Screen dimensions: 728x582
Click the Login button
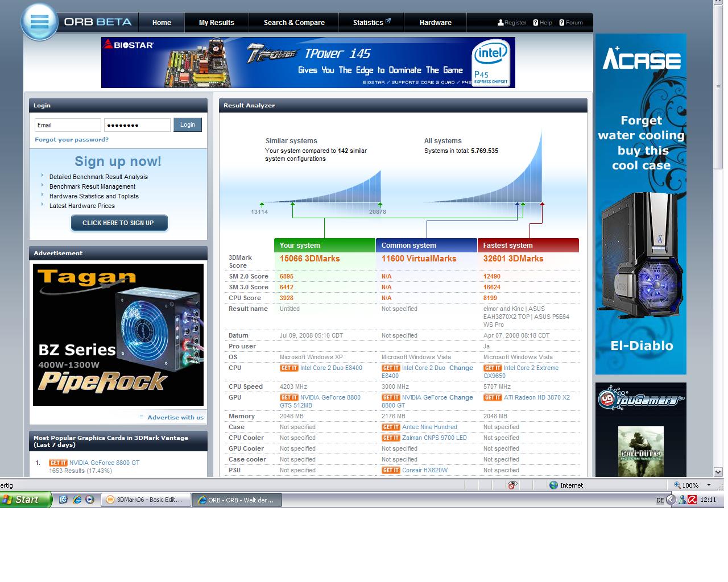point(188,125)
